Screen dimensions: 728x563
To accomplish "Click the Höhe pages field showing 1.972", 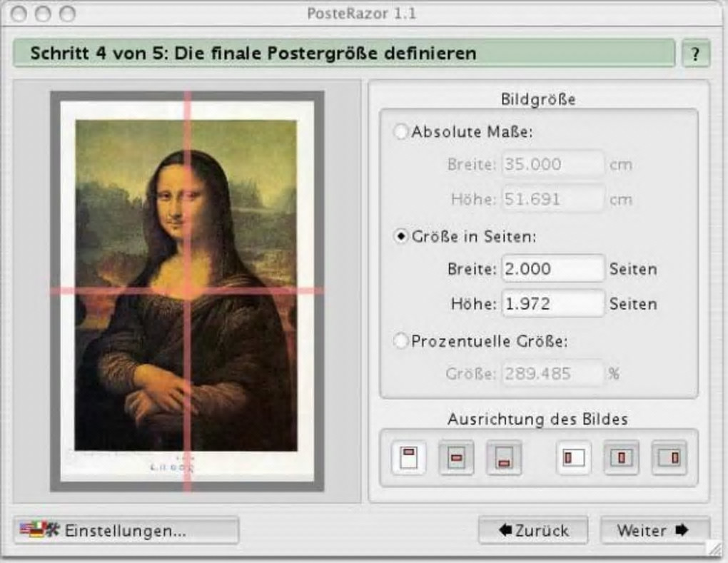I will coord(552,303).
